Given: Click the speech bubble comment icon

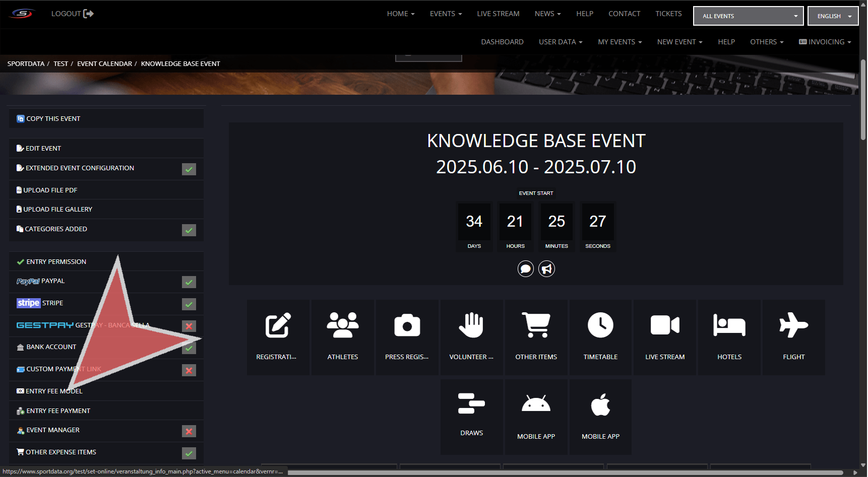Looking at the screenshot, I should click(525, 269).
